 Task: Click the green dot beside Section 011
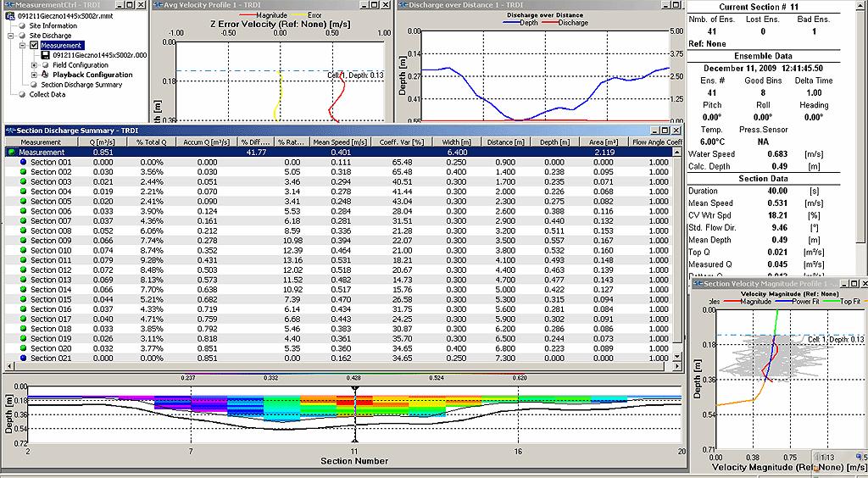click(23, 260)
